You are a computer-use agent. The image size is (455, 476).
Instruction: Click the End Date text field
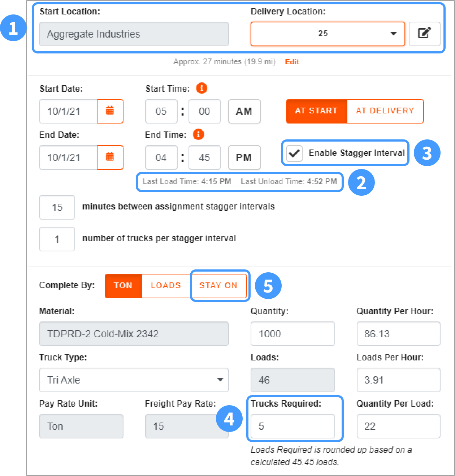click(x=68, y=157)
